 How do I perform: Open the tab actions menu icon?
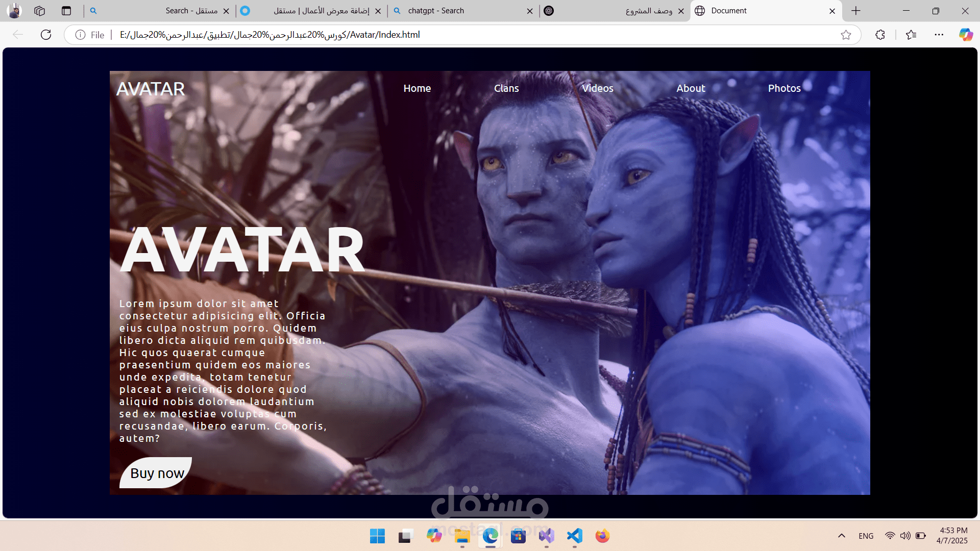(x=66, y=11)
